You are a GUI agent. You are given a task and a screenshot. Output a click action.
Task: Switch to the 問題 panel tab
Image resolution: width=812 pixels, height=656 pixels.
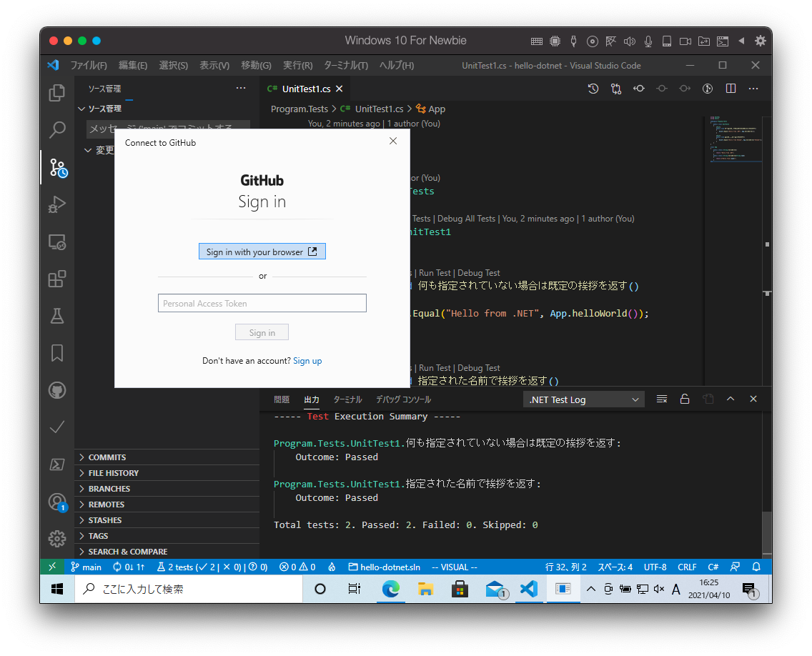tap(282, 399)
